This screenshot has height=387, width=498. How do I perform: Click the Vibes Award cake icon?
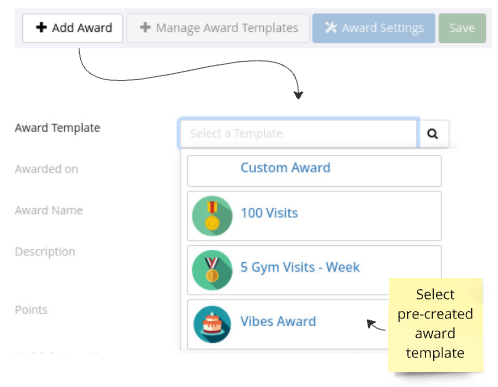click(212, 324)
